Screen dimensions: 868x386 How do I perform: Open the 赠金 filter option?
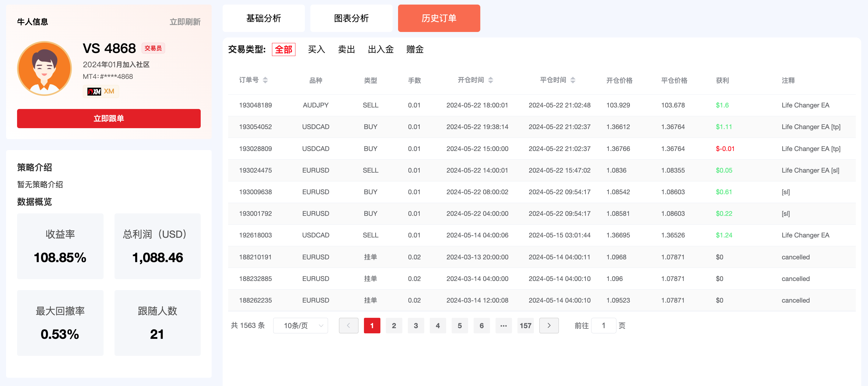coord(415,50)
